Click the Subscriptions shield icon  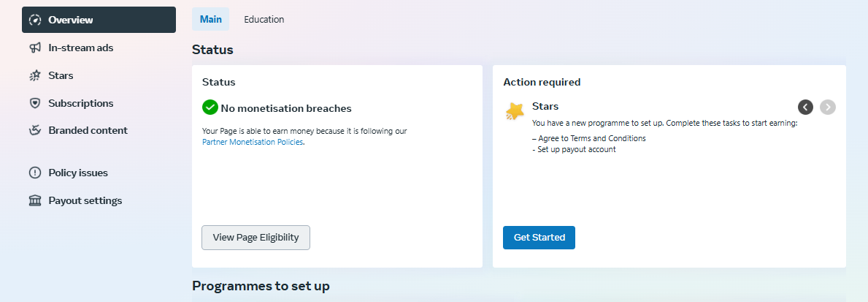35,103
